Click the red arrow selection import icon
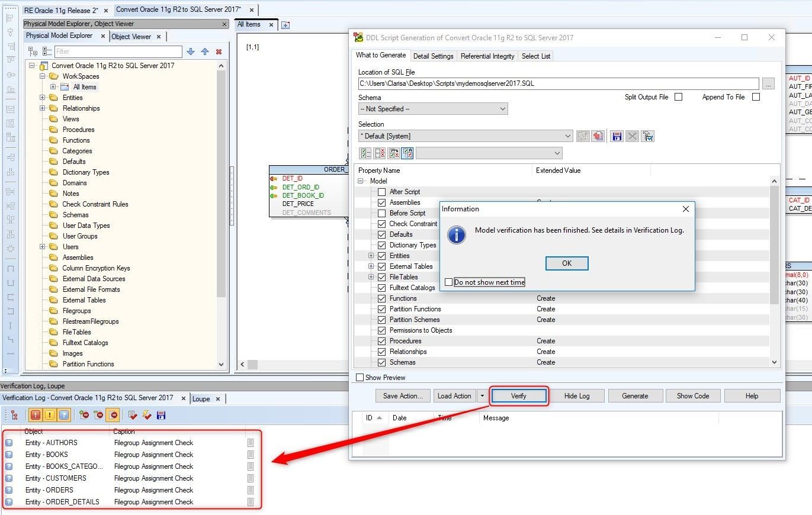Image resolution: width=812 pixels, height=515 pixels. 598,136
